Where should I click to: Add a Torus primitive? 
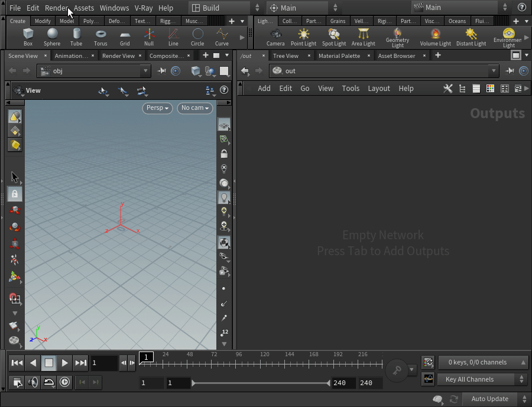tap(100, 37)
